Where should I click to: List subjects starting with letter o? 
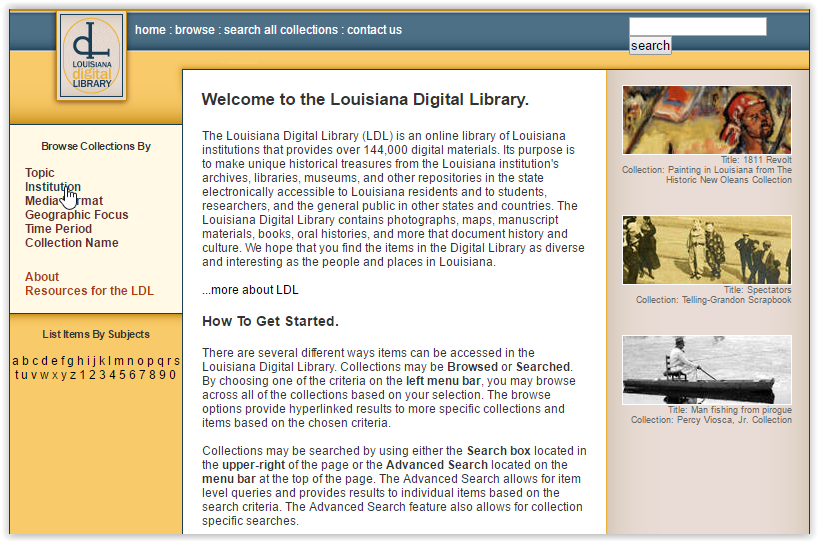(140, 361)
